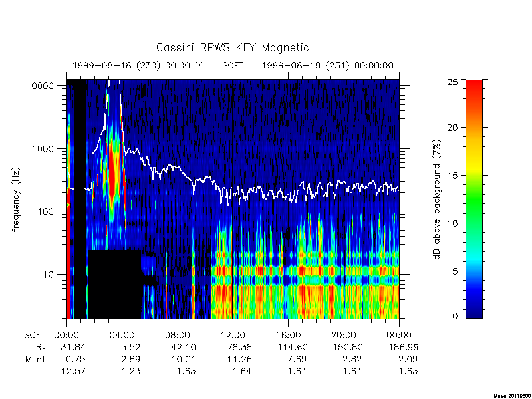Click the black data-gap block near 10 Hz

point(114,285)
